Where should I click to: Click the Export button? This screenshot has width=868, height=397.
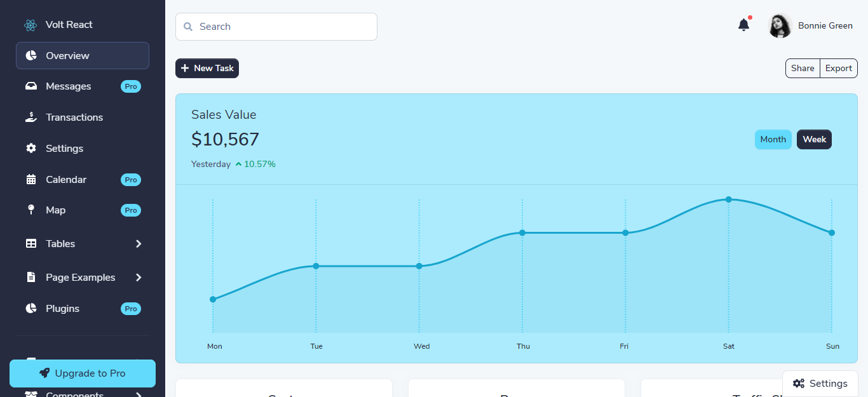tap(838, 69)
